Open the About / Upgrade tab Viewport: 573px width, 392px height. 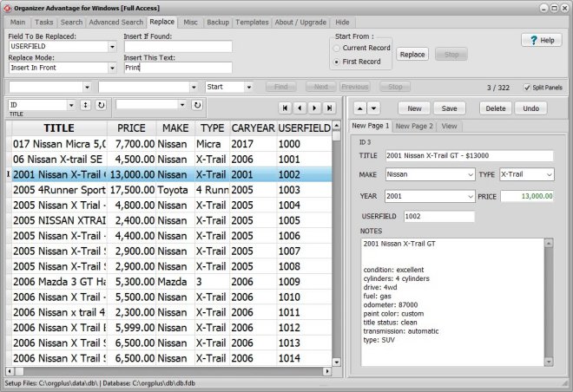(300, 23)
